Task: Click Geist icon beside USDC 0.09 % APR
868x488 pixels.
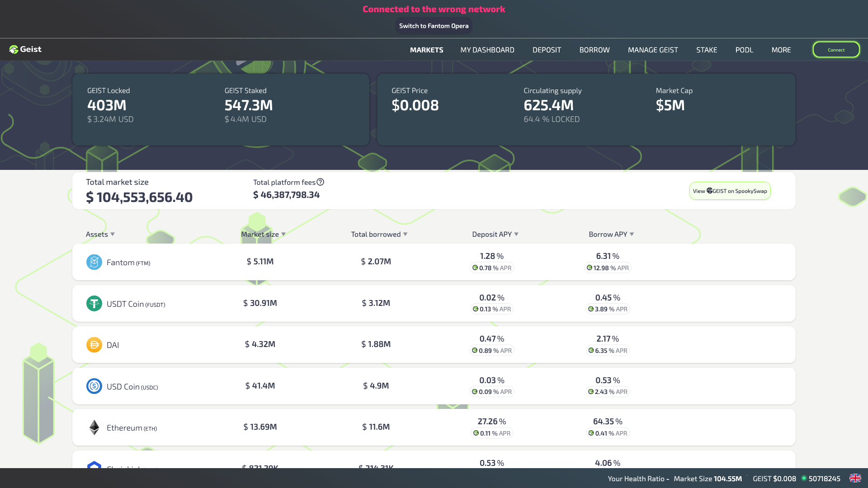Action: click(x=475, y=392)
